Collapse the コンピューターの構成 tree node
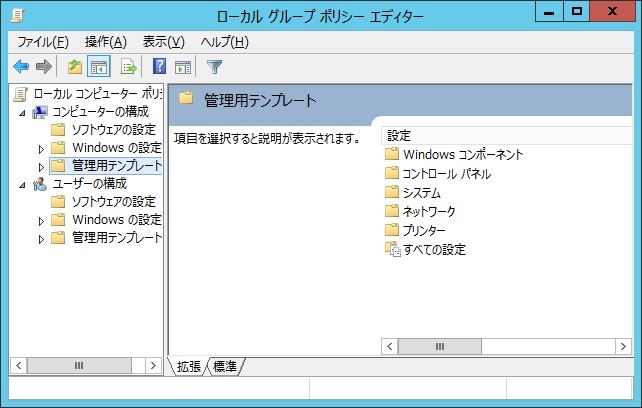Image resolution: width=642 pixels, height=408 pixels. (22, 113)
